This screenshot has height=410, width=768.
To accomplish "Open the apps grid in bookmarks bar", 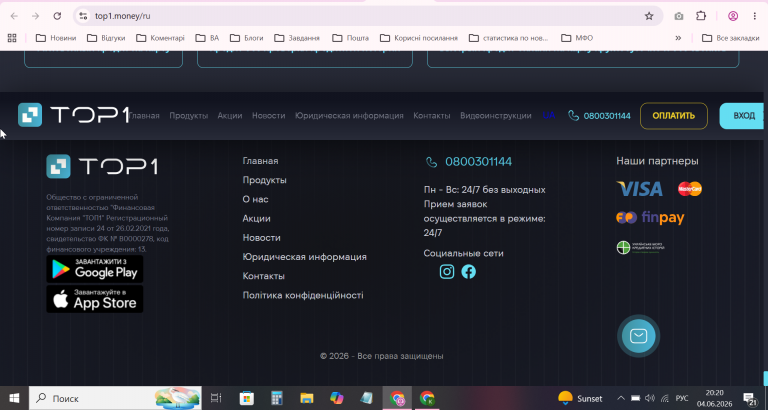I will (x=12, y=38).
